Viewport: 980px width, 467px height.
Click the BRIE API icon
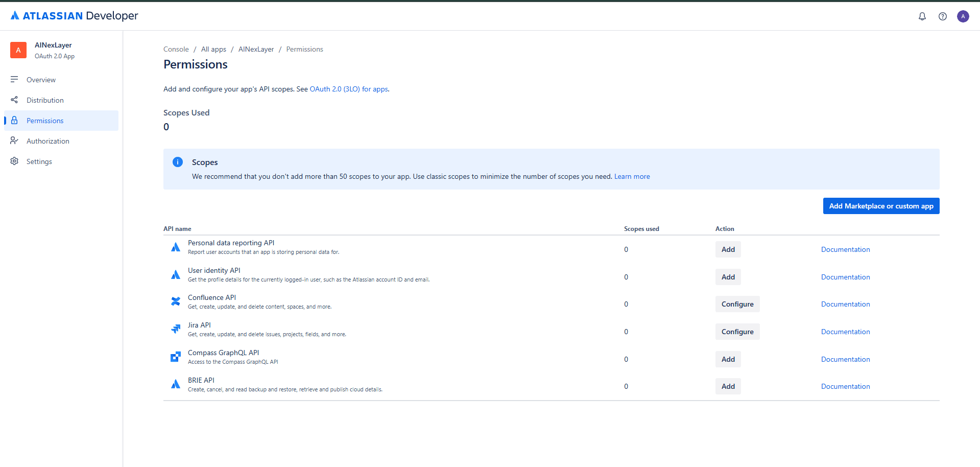coord(176,384)
